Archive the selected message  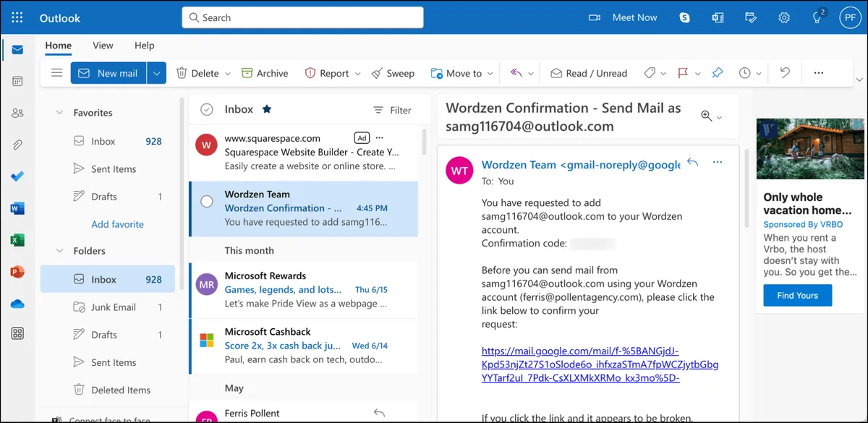[x=265, y=73]
